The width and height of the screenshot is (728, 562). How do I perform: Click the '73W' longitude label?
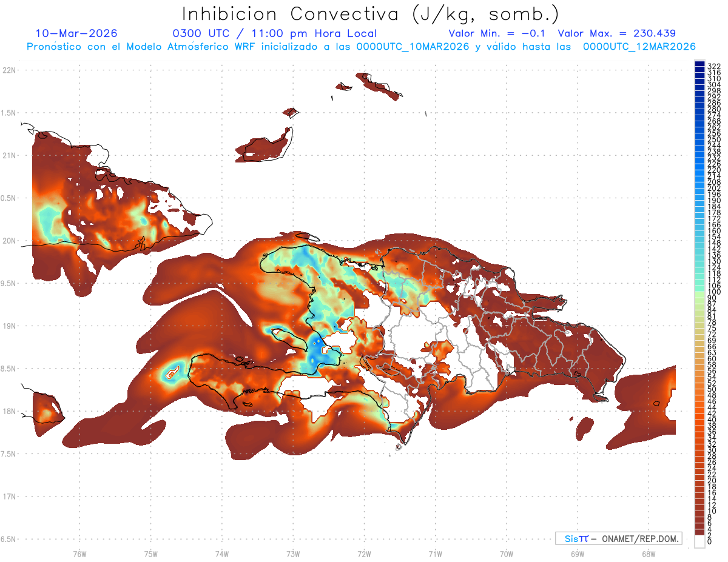tap(293, 554)
